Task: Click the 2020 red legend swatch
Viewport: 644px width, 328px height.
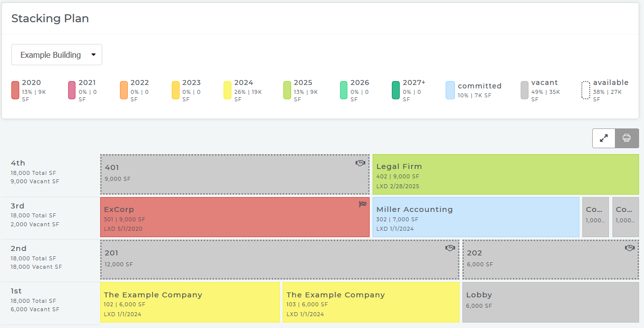Action: [x=15, y=90]
